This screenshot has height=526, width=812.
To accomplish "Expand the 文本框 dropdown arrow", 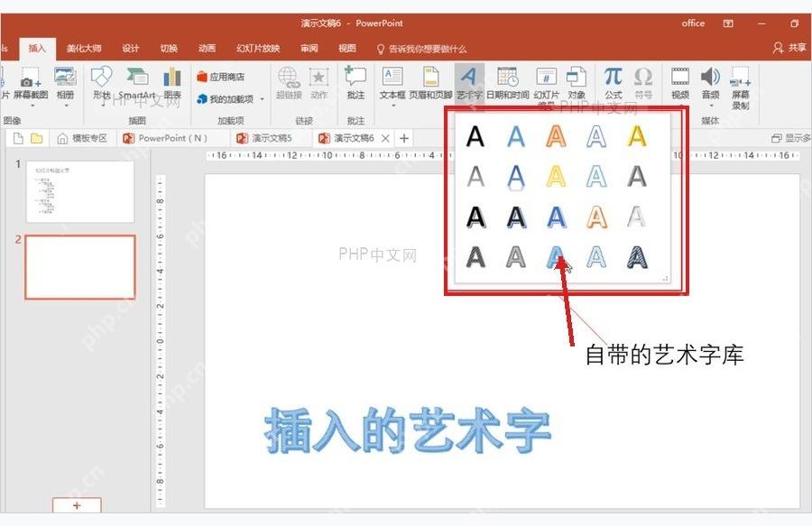I will pyautogui.click(x=392, y=105).
